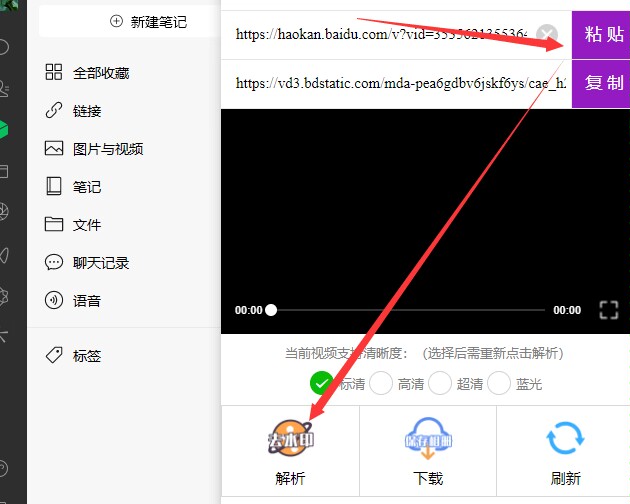Open the 图片与视频 category
This screenshot has height=504, width=630.
click(x=107, y=149)
